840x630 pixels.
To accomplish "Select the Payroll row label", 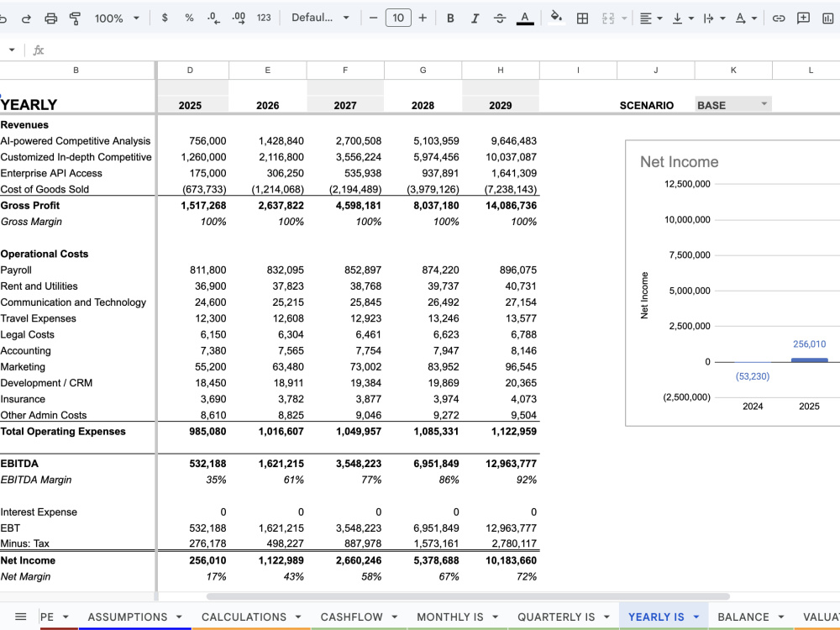I will click(16, 270).
